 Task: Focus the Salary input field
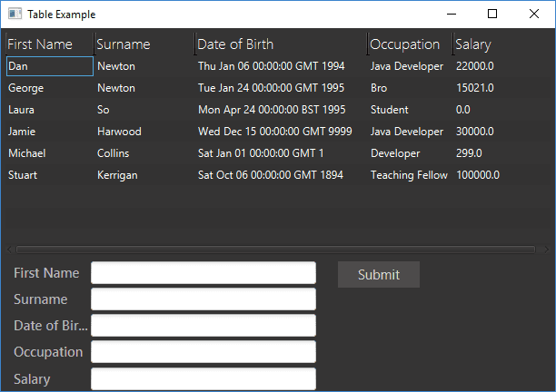[x=203, y=378]
